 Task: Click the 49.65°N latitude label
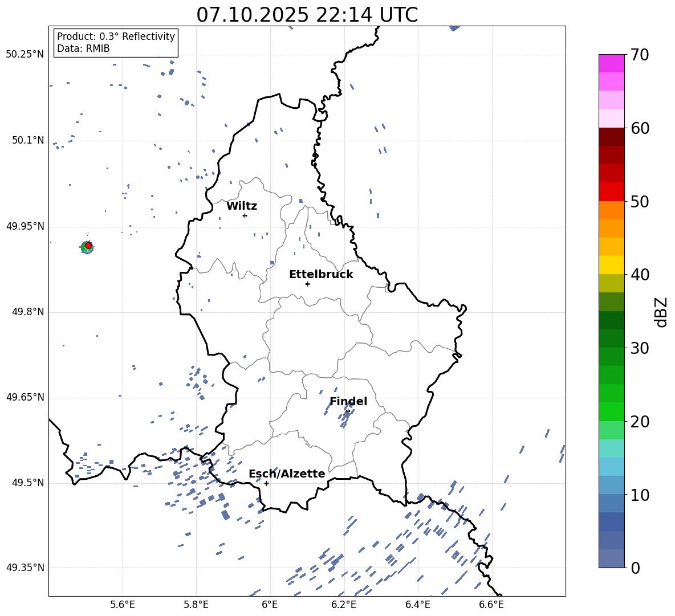[25, 397]
